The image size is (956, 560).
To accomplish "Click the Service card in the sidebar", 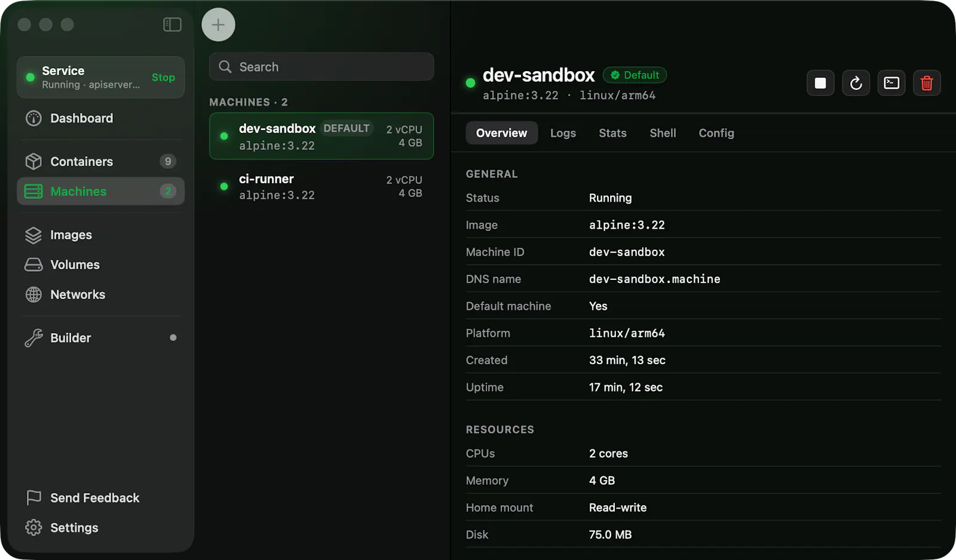I will [100, 77].
